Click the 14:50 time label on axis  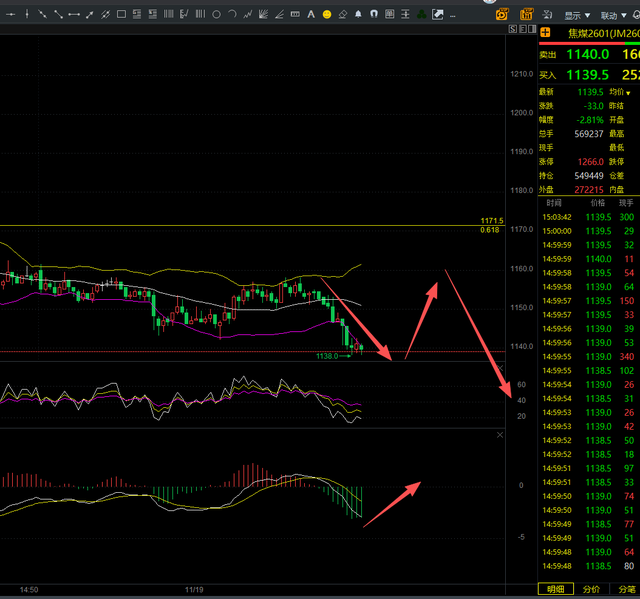tap(29, 590)
